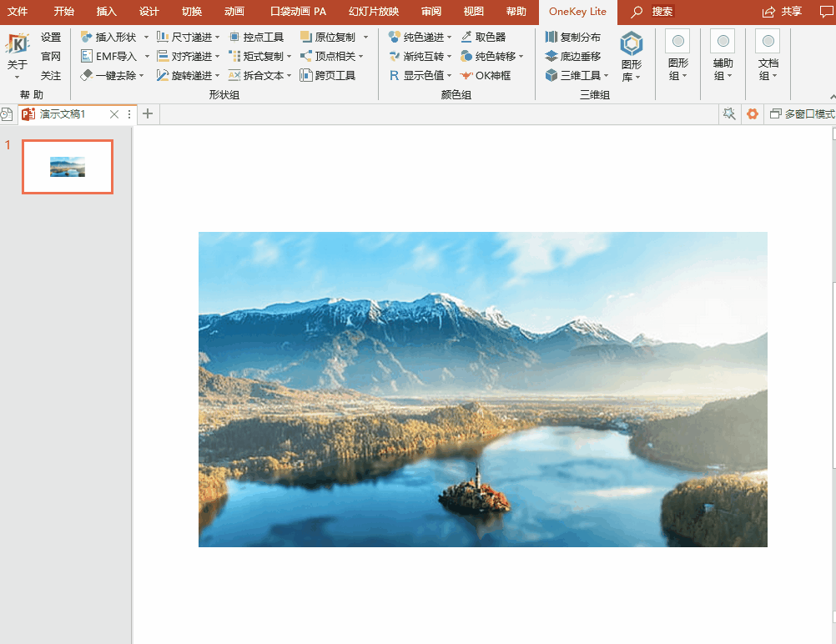836x644 pixels.
Task: Expand the 图形库 dropdown arrow
Action: [637, 78]
